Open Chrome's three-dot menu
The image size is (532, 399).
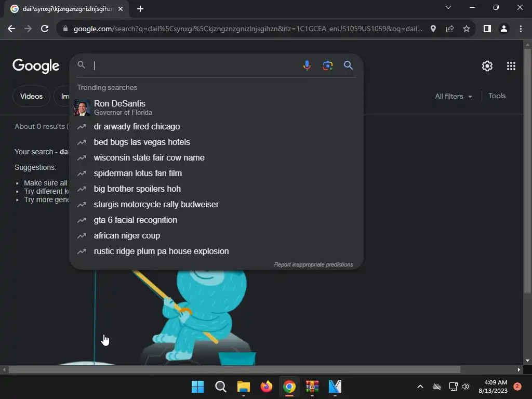point(521,29)
